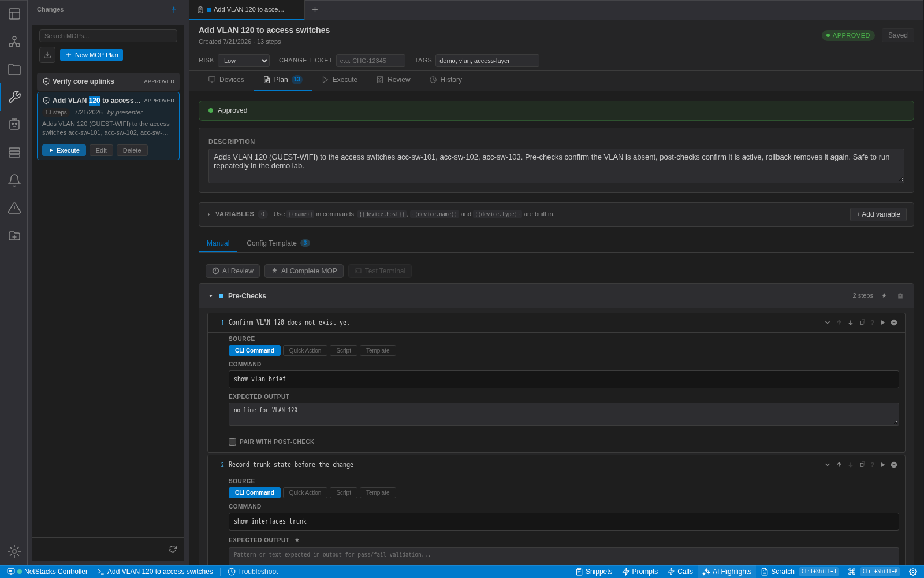This screenshot has width=924, height=578.
Task: Pin the Changes panel
Action: [174, 9]
